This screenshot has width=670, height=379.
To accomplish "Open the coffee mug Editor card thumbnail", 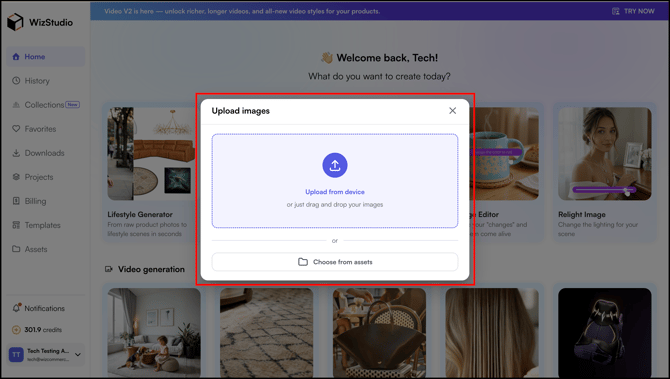I will [x=504, y=153].
